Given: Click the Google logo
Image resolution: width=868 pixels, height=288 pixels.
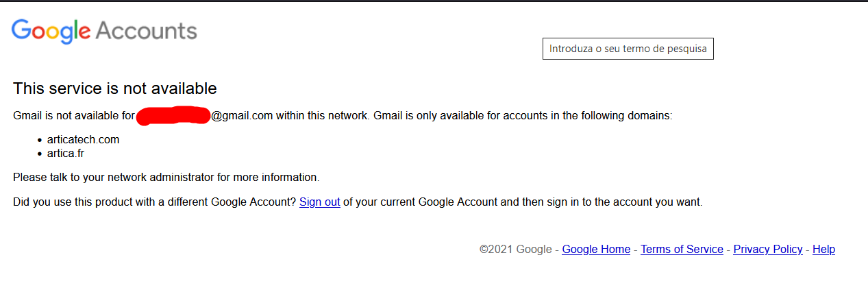Looking at the screenshot, I should pyautogui.click(x=51, y=31).
